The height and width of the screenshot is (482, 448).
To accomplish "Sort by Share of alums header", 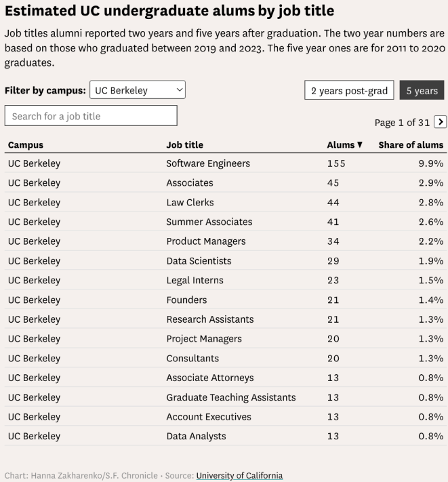I will coord(411,145).
